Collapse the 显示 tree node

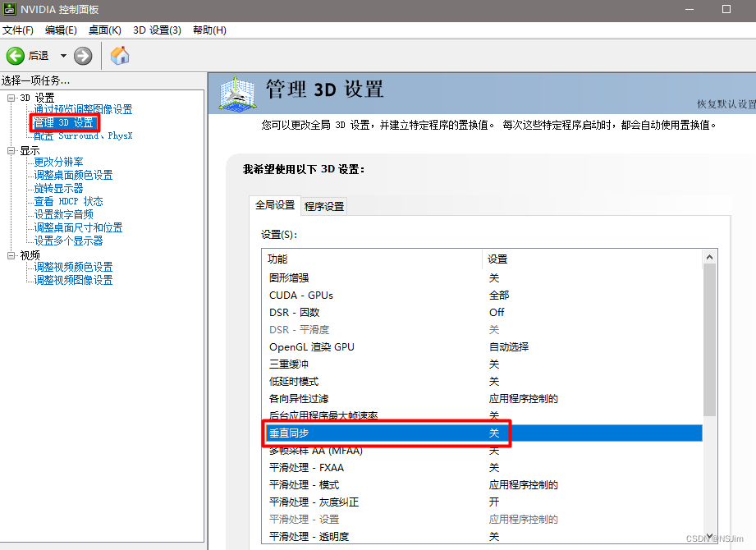(11, 150)
